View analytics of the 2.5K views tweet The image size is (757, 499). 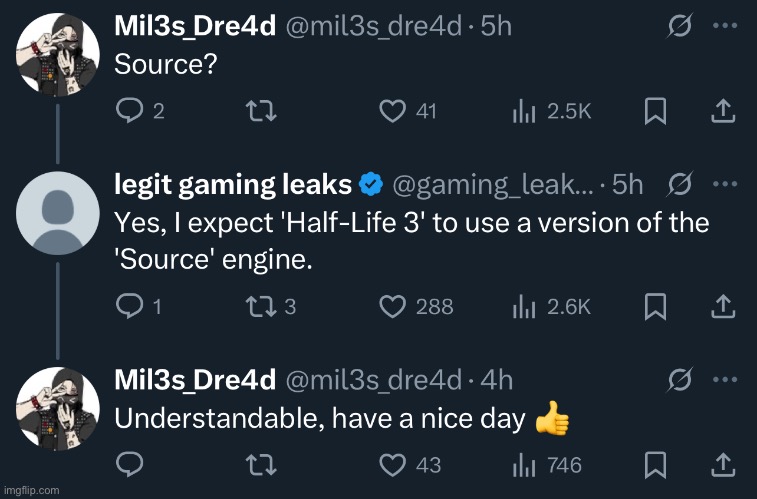pos(521,112)
